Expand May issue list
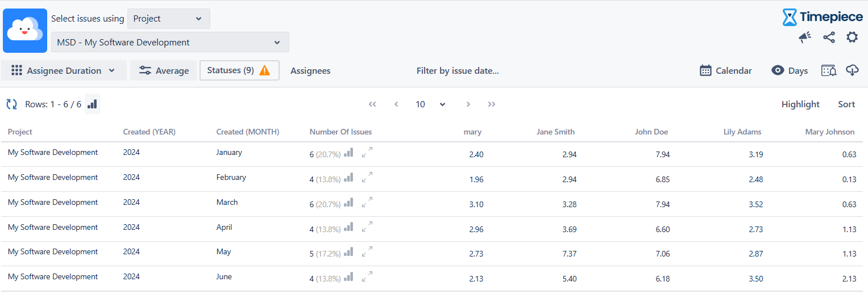This screenshot has width=868, height=294. pos(367,251)
